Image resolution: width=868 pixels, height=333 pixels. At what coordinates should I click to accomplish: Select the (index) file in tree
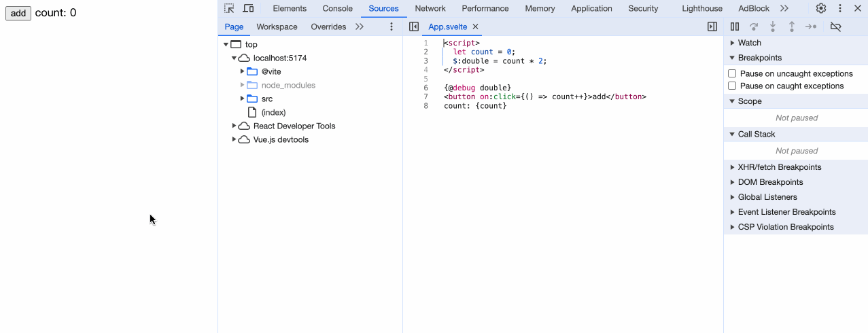pyautogui.click(x=273, y=112)
